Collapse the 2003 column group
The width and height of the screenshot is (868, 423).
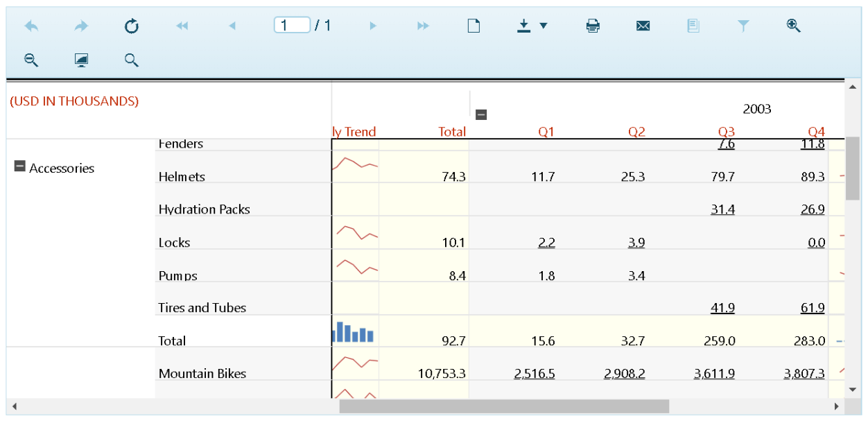tap(481, 114)
